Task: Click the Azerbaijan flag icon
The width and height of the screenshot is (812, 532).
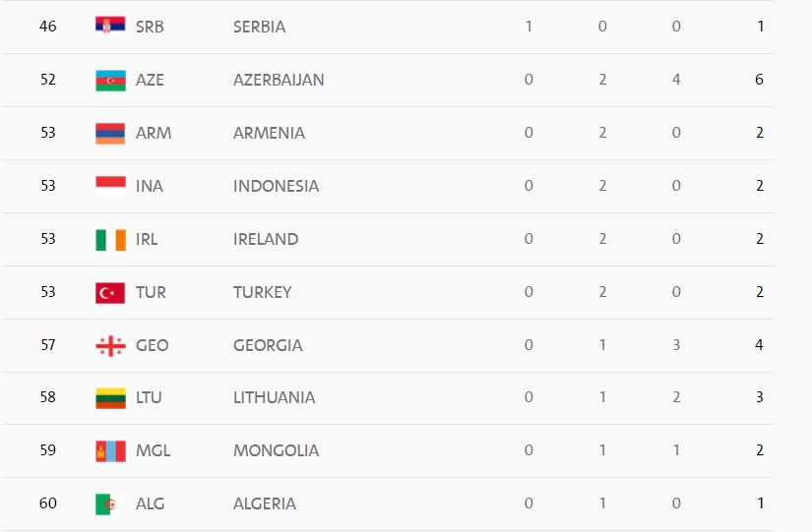Action: (109, 80)
